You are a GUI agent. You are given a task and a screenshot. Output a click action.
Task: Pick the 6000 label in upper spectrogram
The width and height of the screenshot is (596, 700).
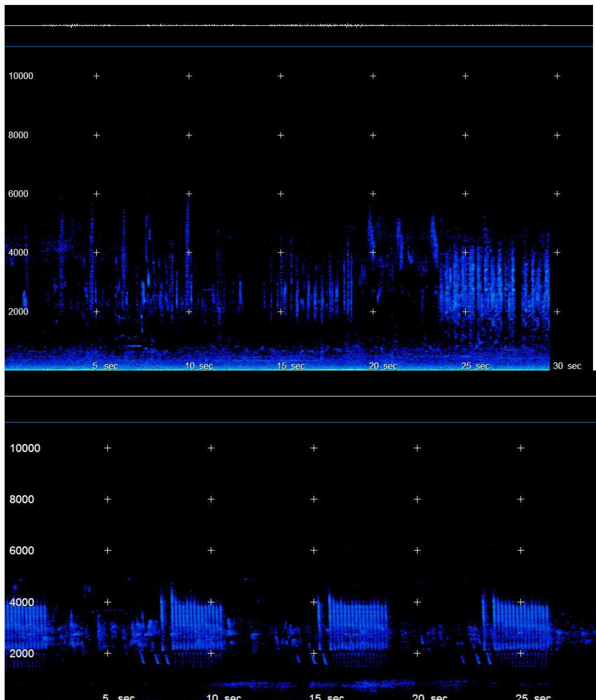(18, 194)
